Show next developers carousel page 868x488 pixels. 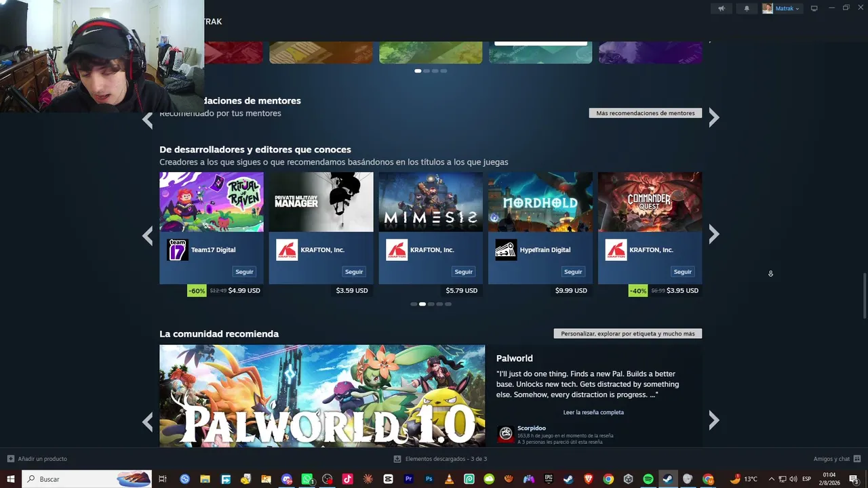pyautogui.click(x=713, y=235)
